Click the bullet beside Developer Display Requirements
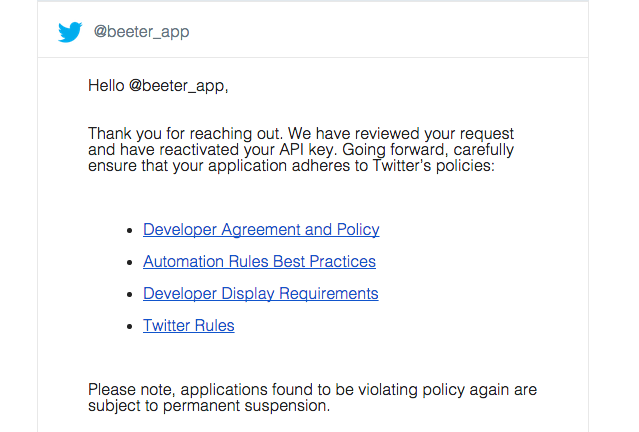 click(131, 295)
